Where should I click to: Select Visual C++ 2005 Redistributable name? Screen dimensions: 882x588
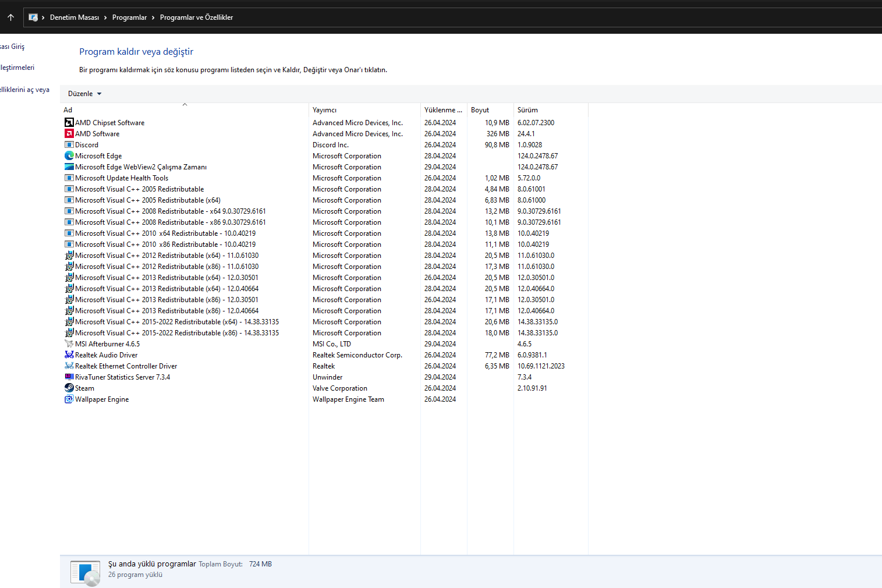point(140,189)
